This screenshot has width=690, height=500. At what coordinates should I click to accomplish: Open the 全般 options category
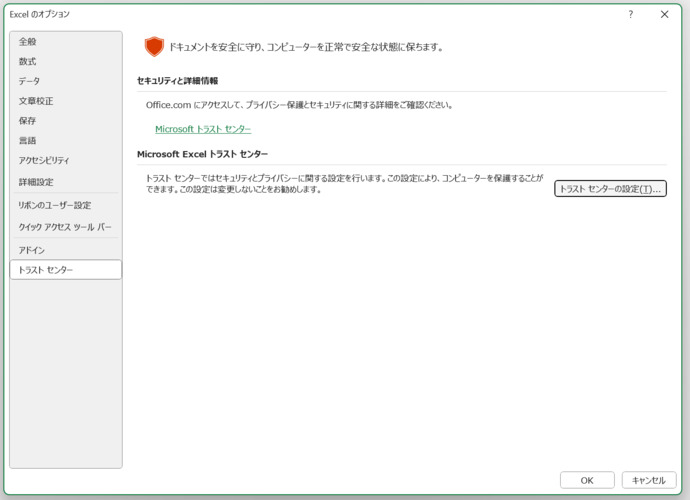click(x=66, y=42)
